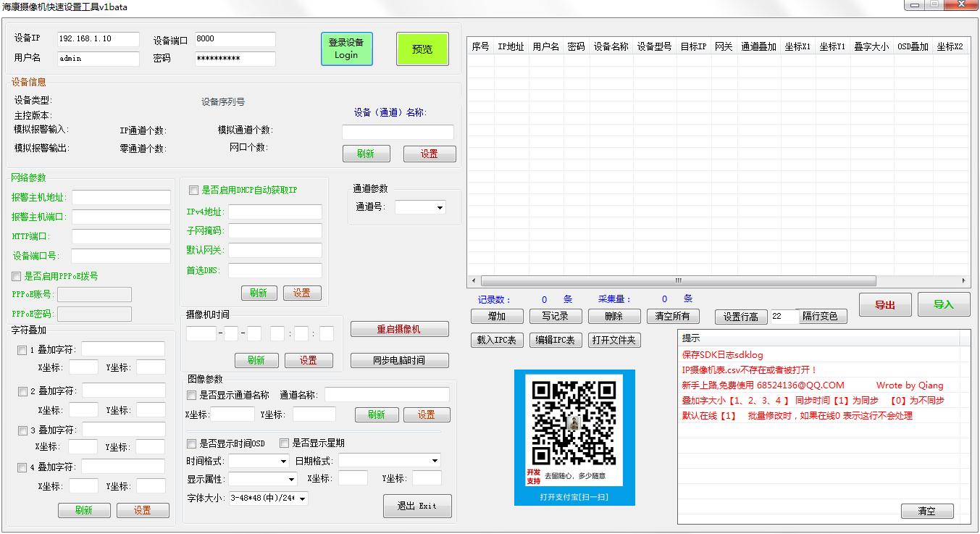The height and width of the screenshot is (534, 980).
Task: Click the green 预览 preview button
Action: [422, 49]
